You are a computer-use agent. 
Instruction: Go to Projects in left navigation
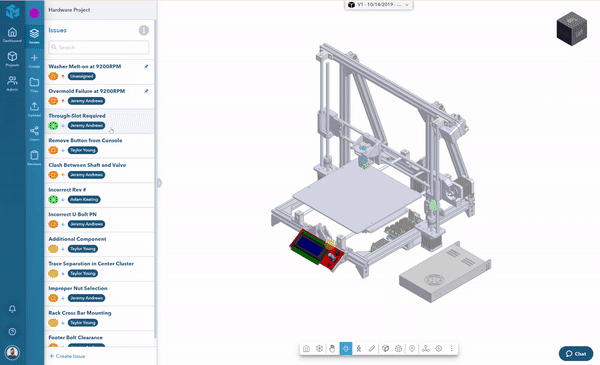[12, 59]
